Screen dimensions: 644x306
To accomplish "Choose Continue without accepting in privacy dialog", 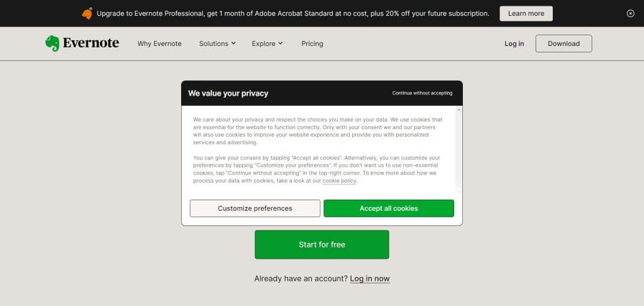I will pos(422,93).
